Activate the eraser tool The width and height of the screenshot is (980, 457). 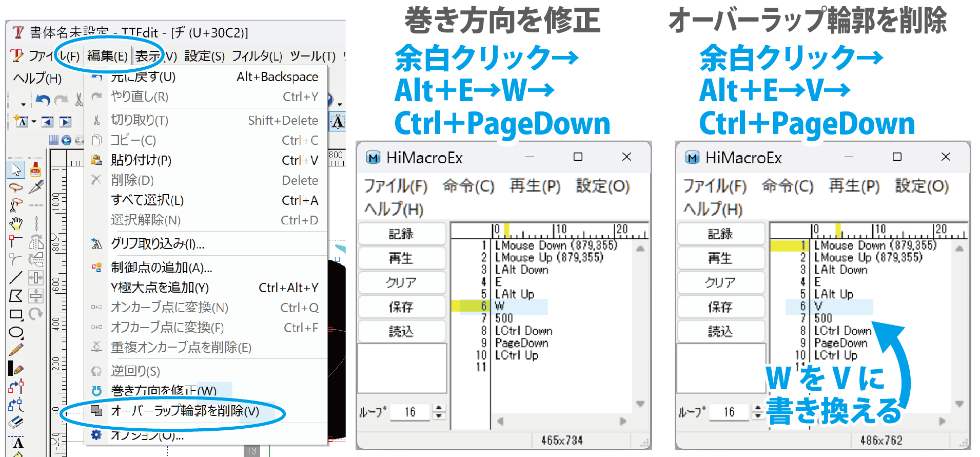[16, 423]
